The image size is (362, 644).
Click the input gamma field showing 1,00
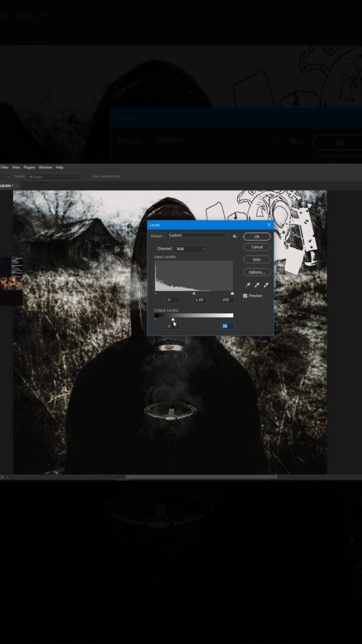(199, 300)
